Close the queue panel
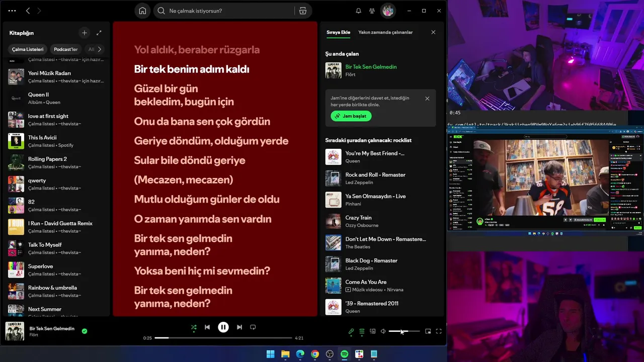Image resolution: width=644 pixels, height=362 pixels. point(433,32)
